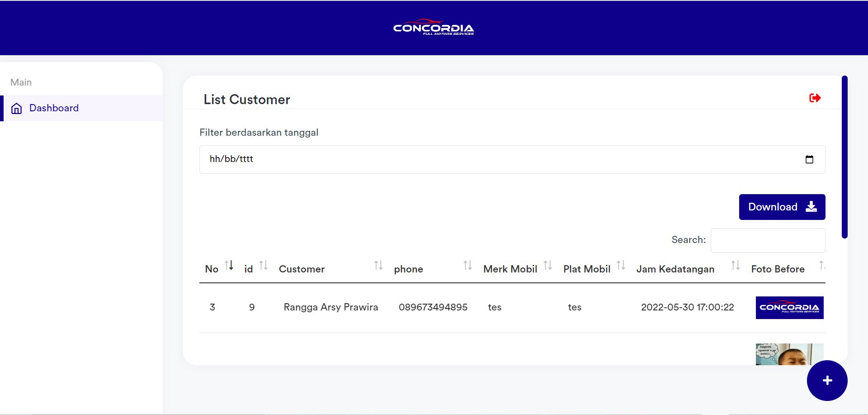This screenshot has width=868, height=415.
Task: Open the second row photo thumbnail
Action: [789, 354]
